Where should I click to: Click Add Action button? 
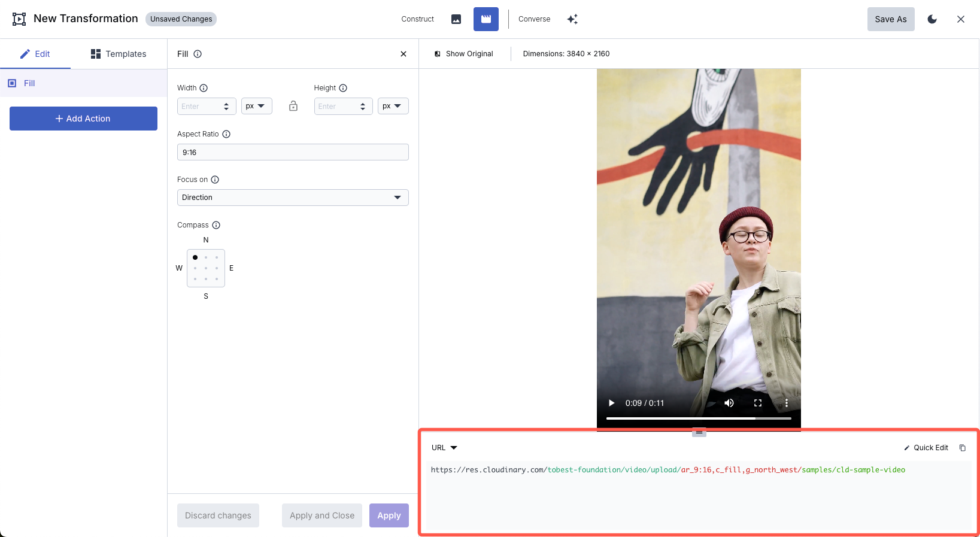coord(83,119)
